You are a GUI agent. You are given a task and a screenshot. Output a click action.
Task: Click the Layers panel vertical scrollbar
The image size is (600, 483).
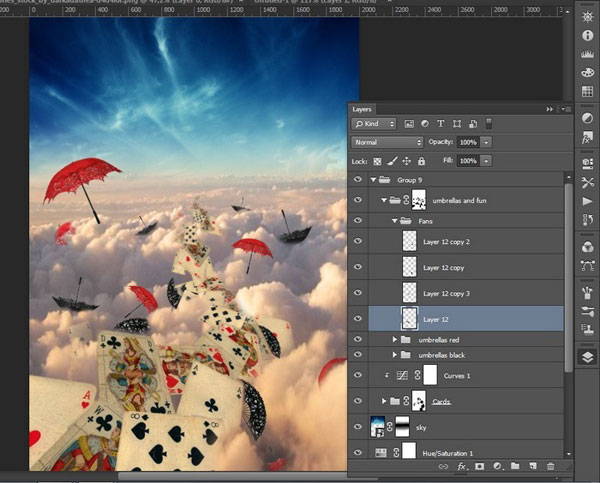pos(569,277)
